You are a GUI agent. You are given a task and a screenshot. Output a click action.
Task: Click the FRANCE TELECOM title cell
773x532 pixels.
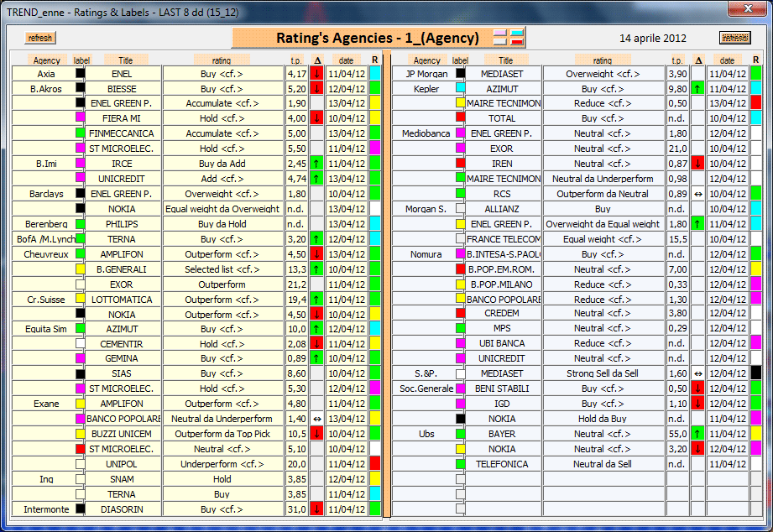click(504, 239)
